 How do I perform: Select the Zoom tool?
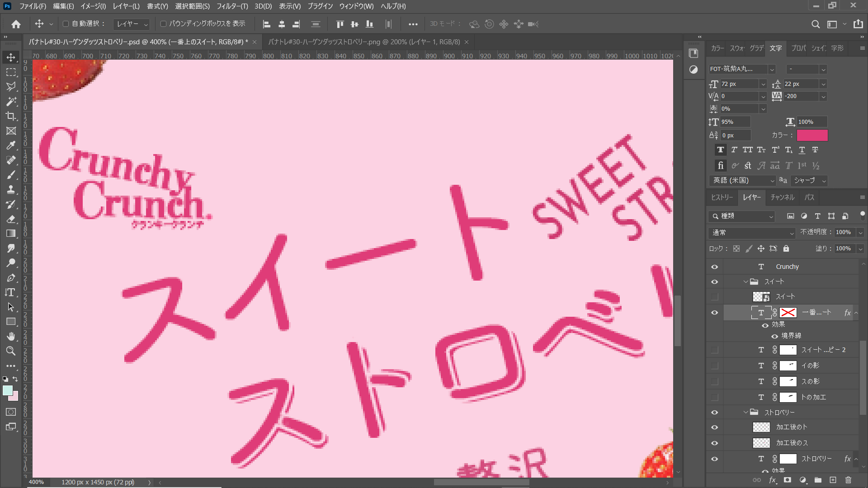coord(11,351)
